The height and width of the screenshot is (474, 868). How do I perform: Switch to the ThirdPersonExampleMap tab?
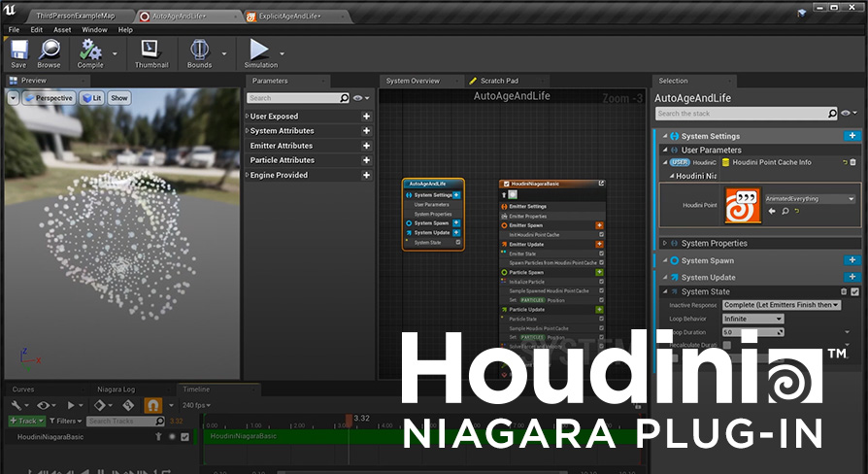coord(76,17)
